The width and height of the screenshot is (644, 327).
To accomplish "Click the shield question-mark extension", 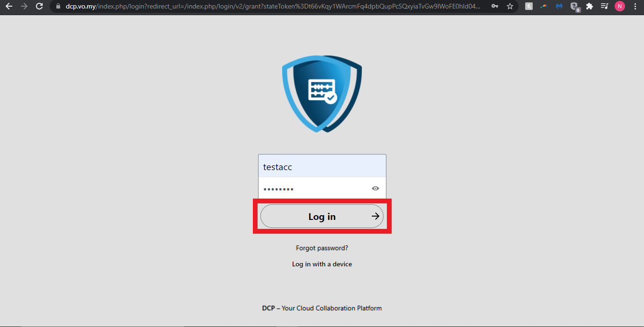I will 574,7.
